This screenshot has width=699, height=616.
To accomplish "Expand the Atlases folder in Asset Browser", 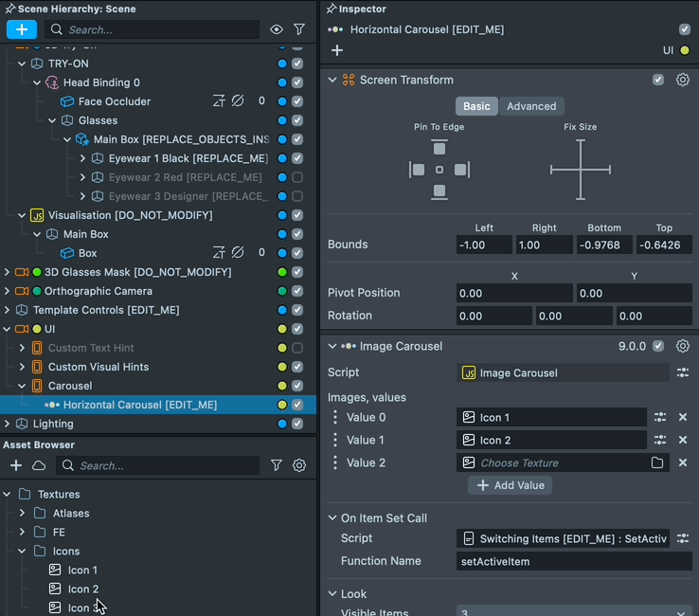I will click(x=23, y=513).
